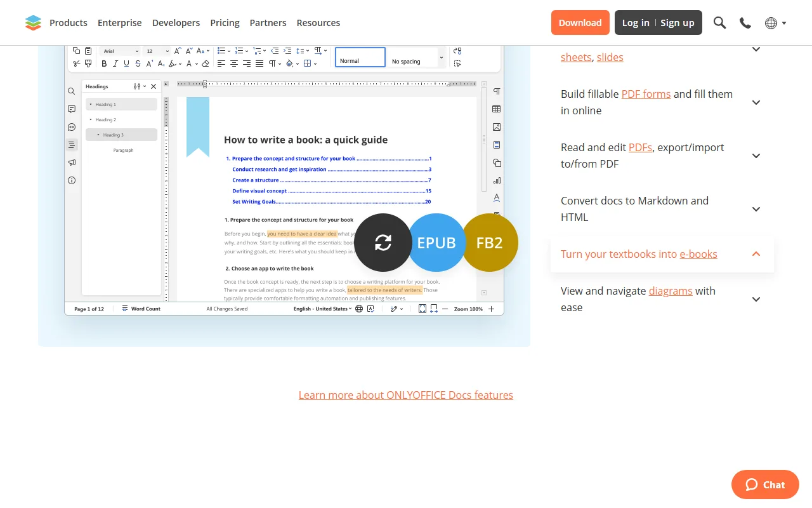The height and width of the screenshot is (508, 812).
Task: Follow Learn more about ONLYOFFICE Docs features link
Action: (406, 395)
